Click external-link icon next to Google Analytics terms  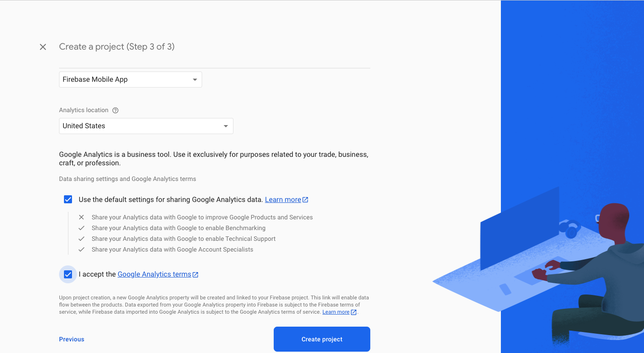[195, 275]
